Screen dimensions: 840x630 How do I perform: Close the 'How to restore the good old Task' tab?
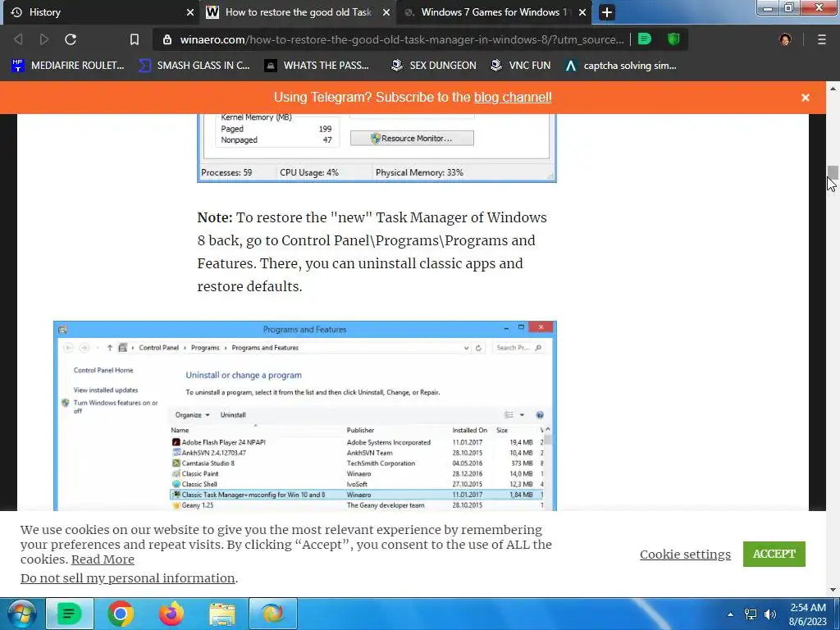tap(386, 12)
